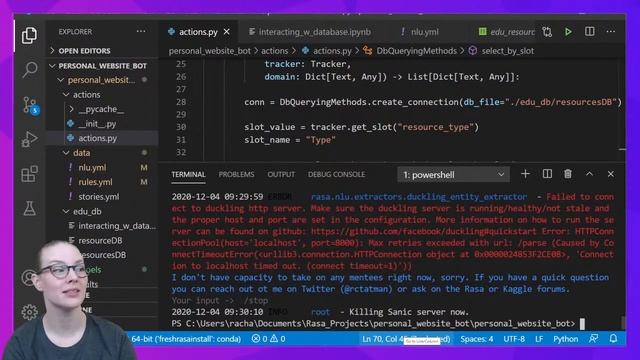This screenshot has height=360, width=640.
Task: Open the Search view icon
Action: (x=29, y=70)
